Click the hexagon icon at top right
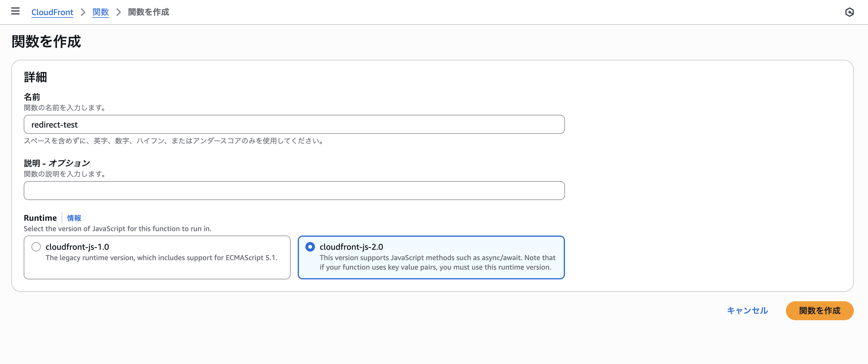 pyautogui.click(x=849, y=12)
